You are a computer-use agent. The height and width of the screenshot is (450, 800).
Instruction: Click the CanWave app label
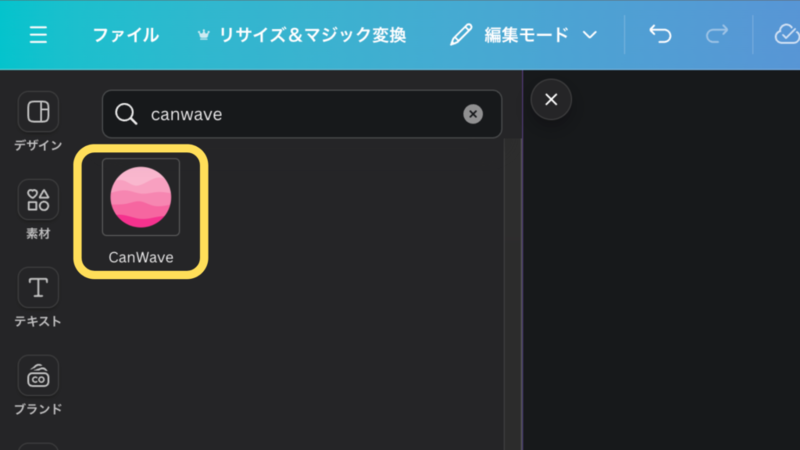(141, 257)
